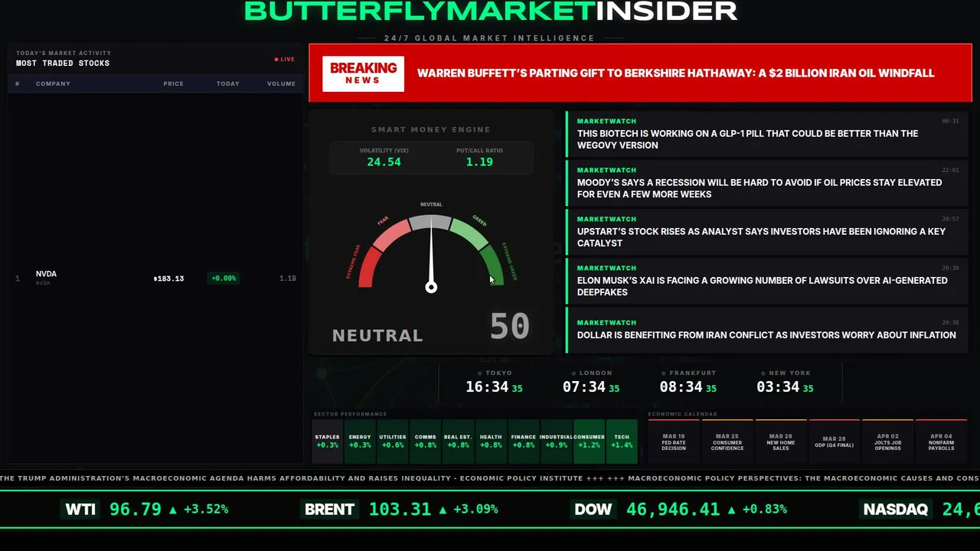Select the Energy sector tile
Image resolution: width=980 pixels, height=551 pixels.
click(x=360, y=442)
